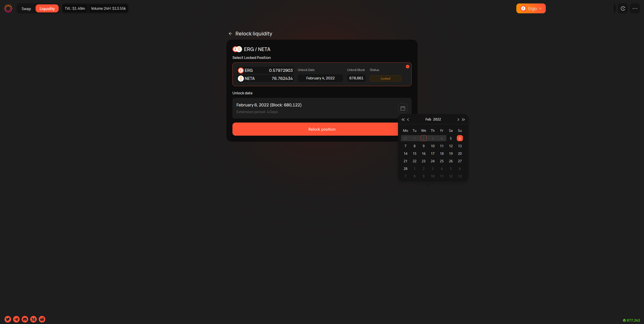
Task: Click February 13 on the calendar
Action: (460, 146)
